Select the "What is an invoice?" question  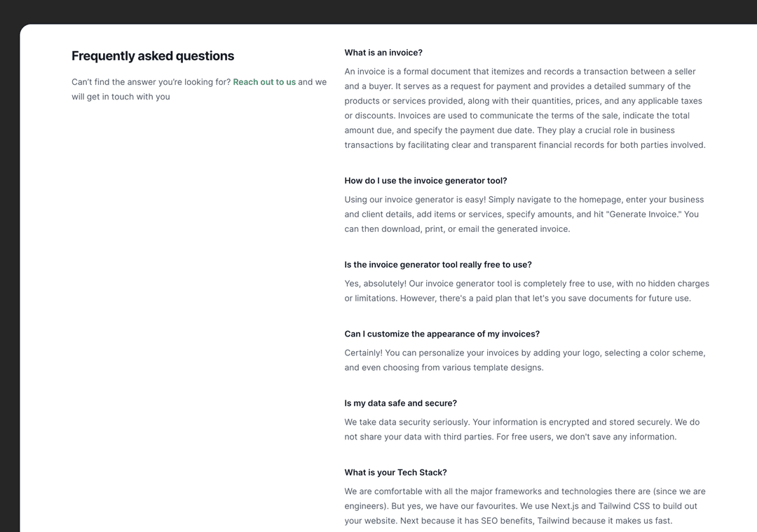(x=383, y=53)
